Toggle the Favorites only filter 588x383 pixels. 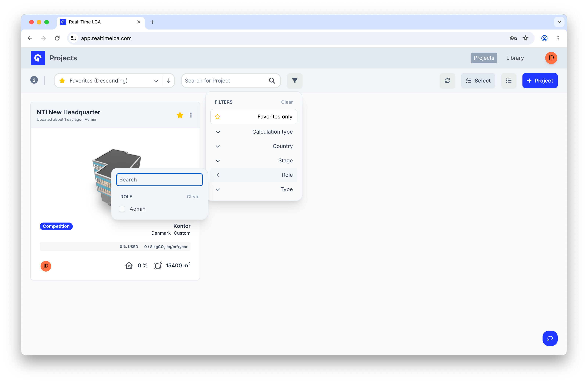253,117
